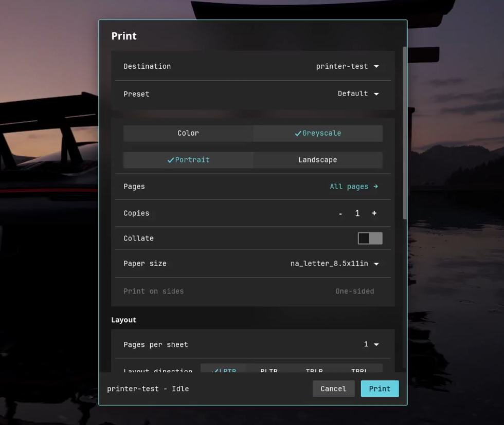Increase copies with the plus button

point(374,213)
